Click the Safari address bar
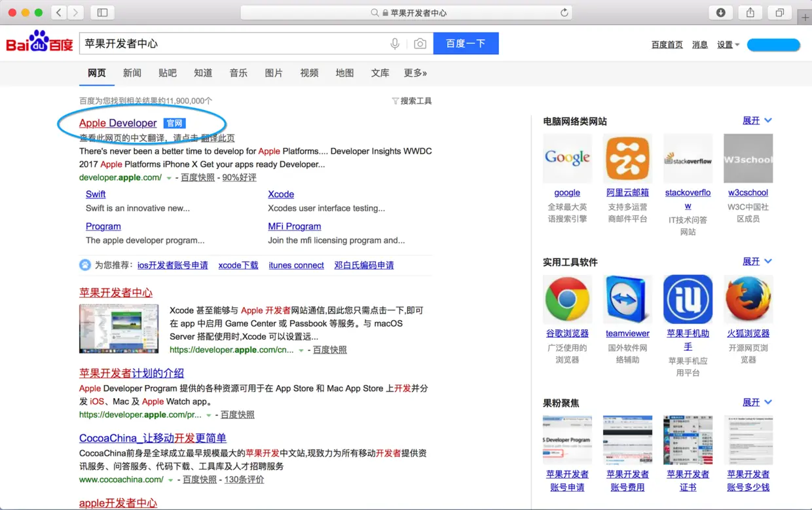Screen dimensions: 812x510 click(406, 12)
